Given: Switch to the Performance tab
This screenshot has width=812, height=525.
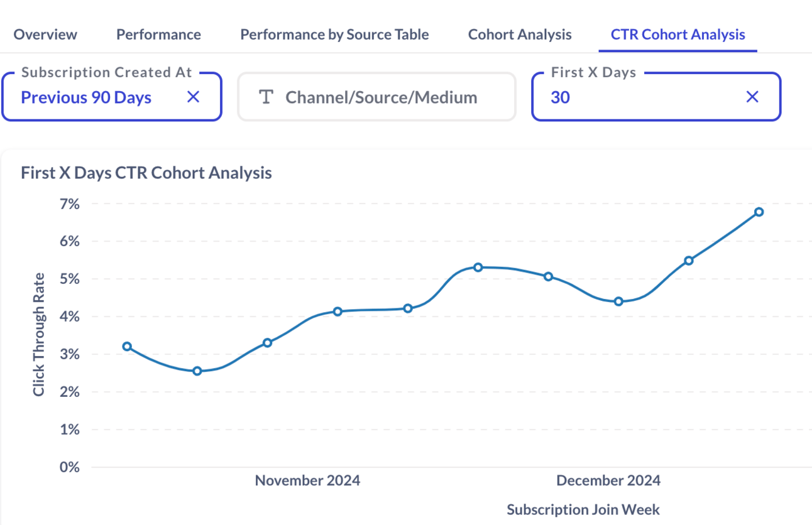Looking at the screenshot, I should tap(158, 35).
